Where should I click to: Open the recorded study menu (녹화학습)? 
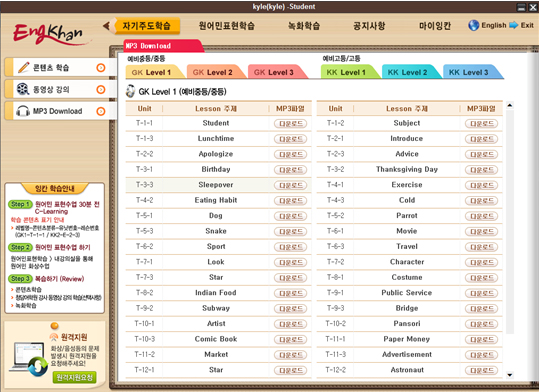[304, 26]
